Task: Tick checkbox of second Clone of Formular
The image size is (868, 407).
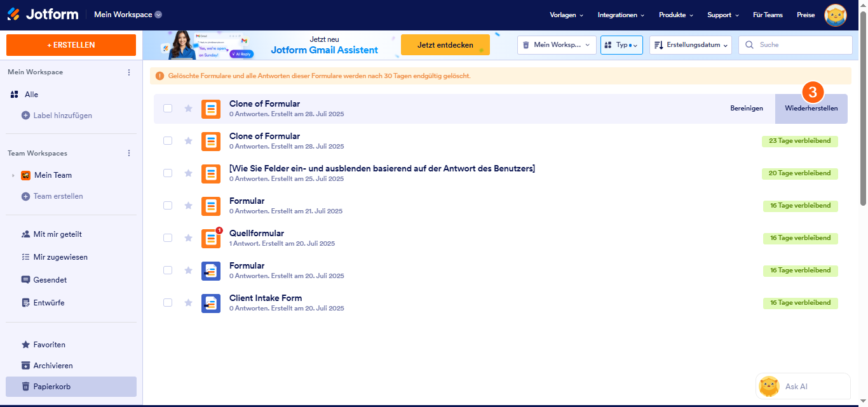Action: tap(168, 141)
